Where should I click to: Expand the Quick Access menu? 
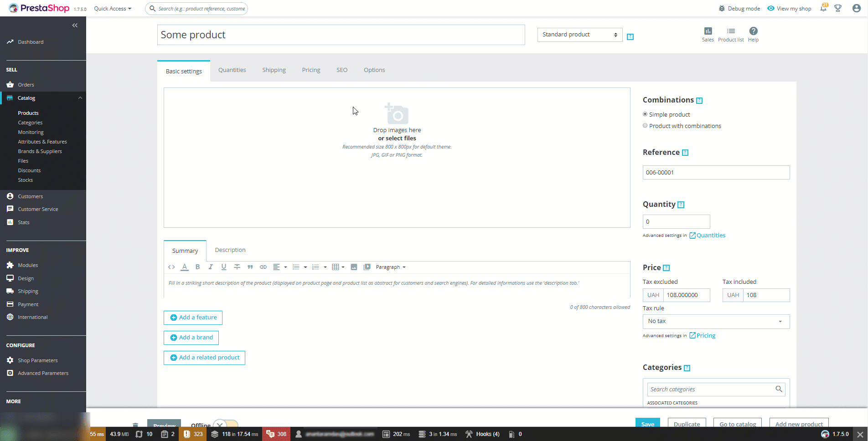113,9
